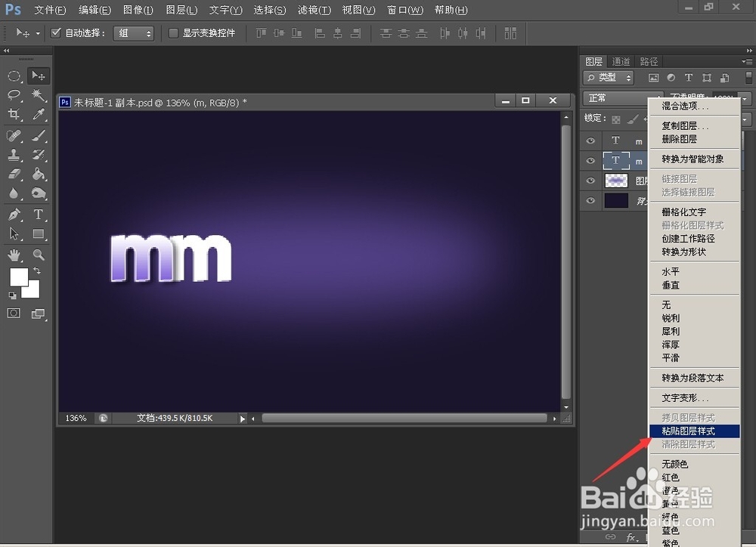This screenshot has height=547, width=756.
Task: Collapse the toolbox with double arrows
Action: 6,50
